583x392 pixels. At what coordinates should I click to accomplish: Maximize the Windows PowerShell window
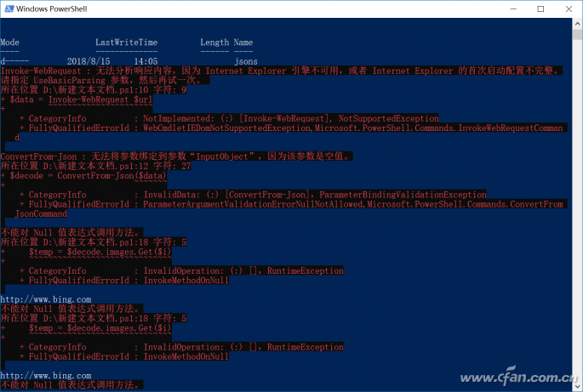pos(540,9)
